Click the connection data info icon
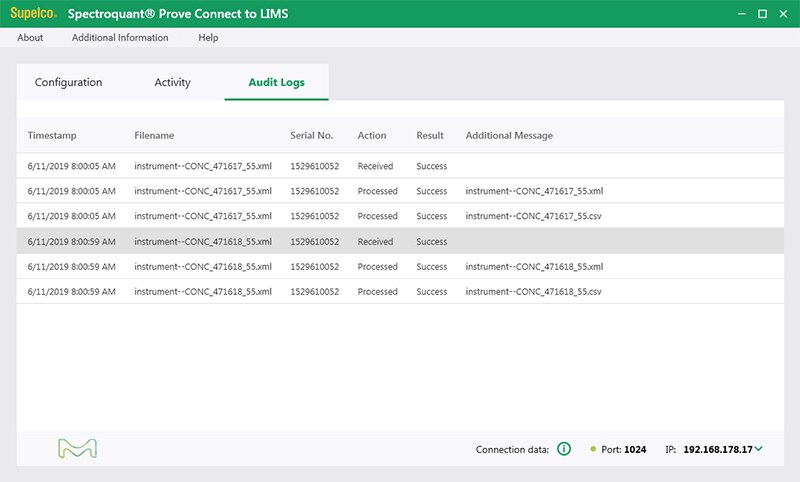Image resolution: width=800 pixels, height=482 pixels. point(563,449)
